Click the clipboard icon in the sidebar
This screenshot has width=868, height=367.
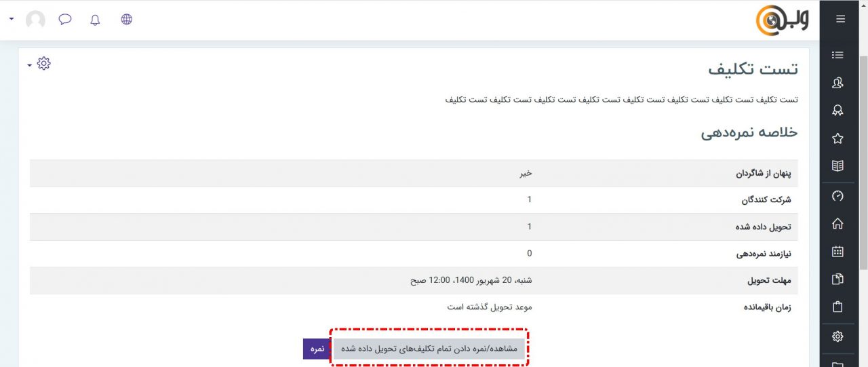pyautogui.click(x=837, y=307)
